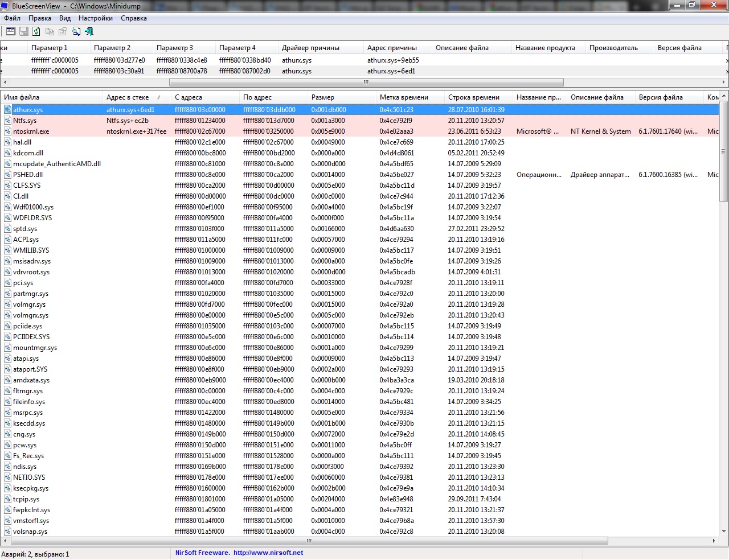The image size is (729, 560).
Task: Sort by the Адрес в стеке column header
Action: click(128, 97)
